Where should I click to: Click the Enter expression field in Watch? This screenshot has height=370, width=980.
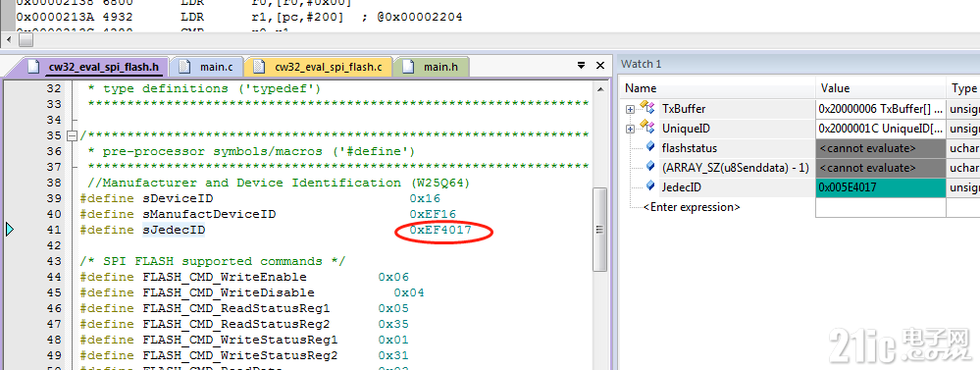(x=692, y=207)
